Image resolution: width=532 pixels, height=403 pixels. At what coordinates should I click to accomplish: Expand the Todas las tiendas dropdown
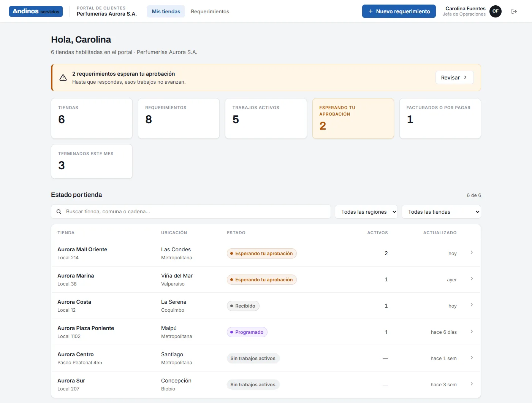tap(441, 212)
